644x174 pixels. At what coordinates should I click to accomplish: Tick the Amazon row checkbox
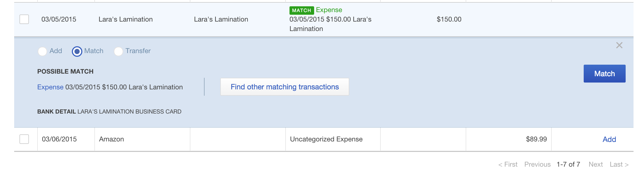[x=24, y=139]
